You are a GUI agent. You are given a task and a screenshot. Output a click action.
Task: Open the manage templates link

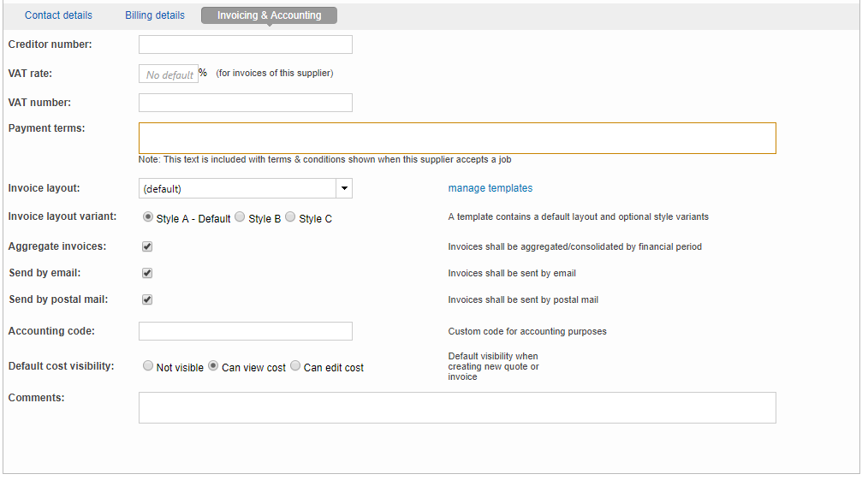point(490,188)
